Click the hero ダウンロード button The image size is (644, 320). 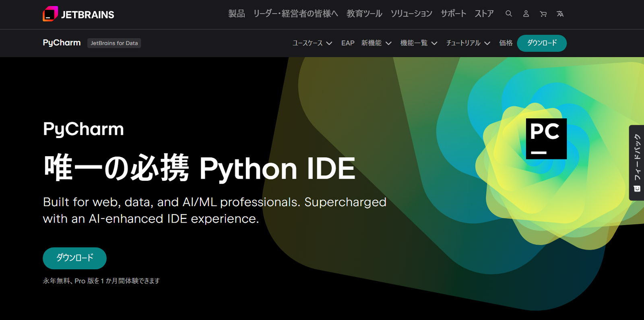point(74,258)
